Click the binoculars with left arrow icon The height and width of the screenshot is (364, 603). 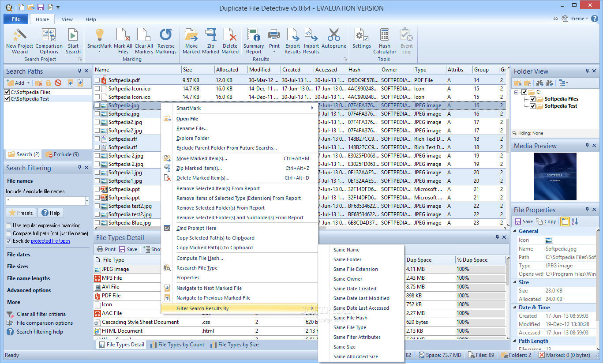550,83
